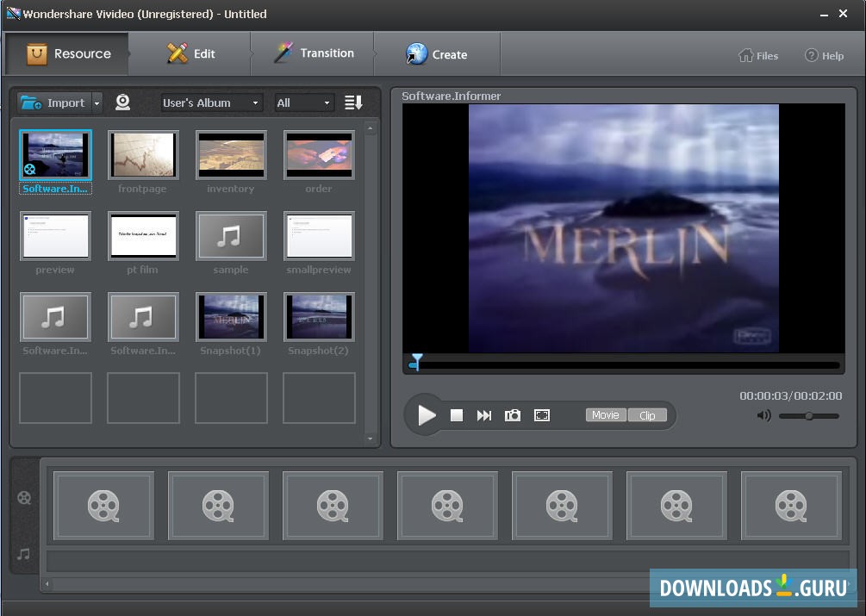Switch preview to Movie mode
Screen dimensions: 866x616
click(x=606, y=415)
